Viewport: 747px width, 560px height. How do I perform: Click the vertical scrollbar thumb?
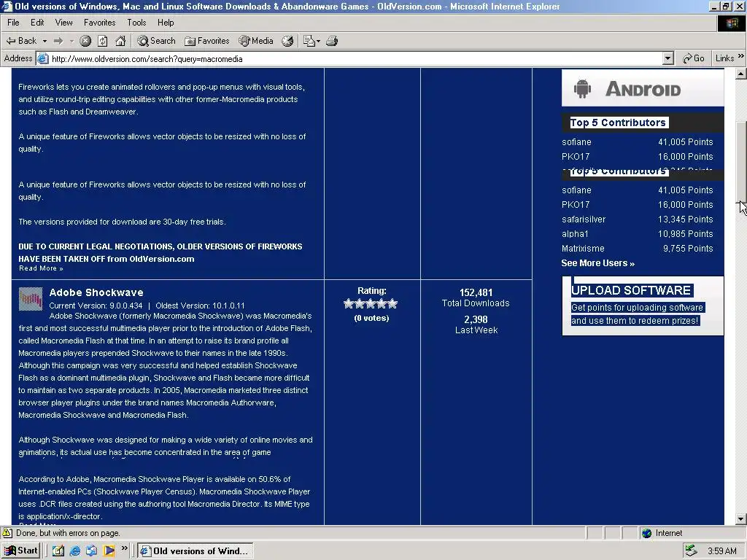[741, 163]
